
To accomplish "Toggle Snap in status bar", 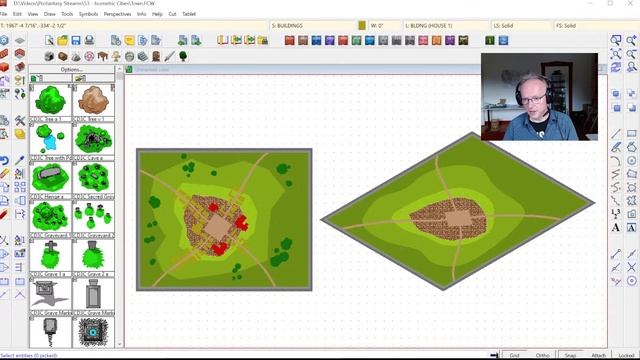I will click(571, 355).
